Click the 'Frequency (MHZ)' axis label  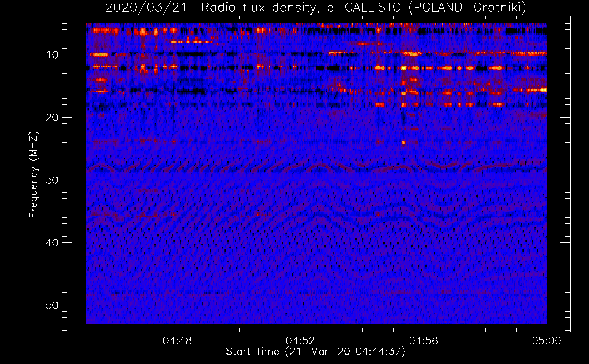[x=33, y=175]
